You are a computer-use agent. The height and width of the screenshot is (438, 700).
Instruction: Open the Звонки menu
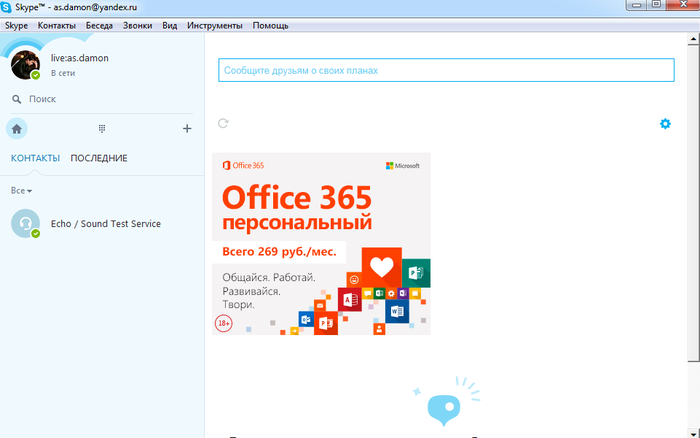tap(138, 25)
